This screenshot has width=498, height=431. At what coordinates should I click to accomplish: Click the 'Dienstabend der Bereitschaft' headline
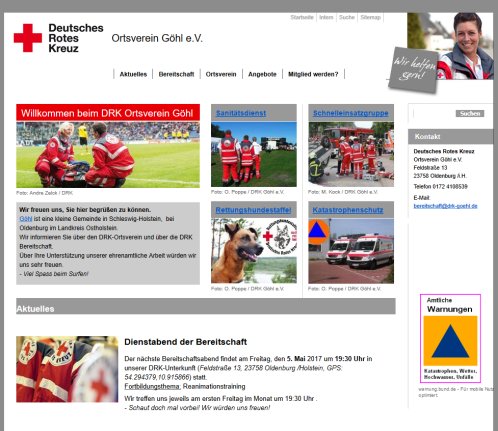click(x=185, y=342)
